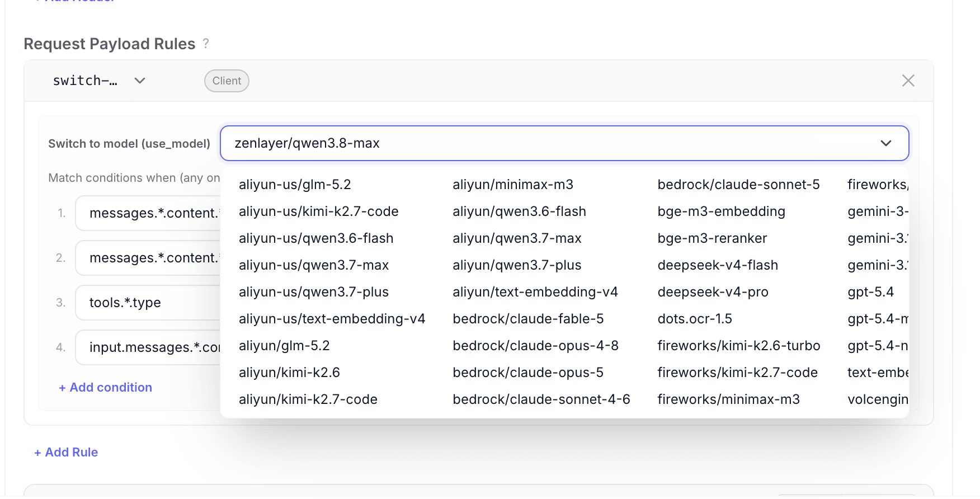Click condition 1 messages.*.content field
This screenshot has width=980, height=499.
pyautogui.click(x=148, y=213)
